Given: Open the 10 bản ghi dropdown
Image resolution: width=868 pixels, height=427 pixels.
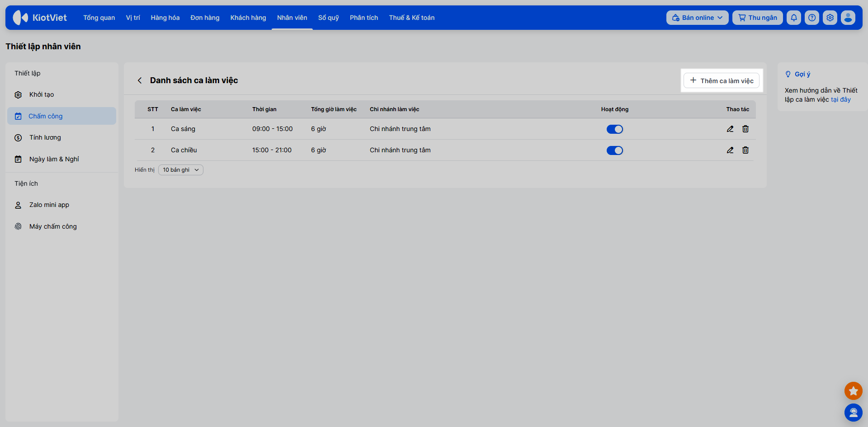Looking at the screenshot, I should (181, 170).
